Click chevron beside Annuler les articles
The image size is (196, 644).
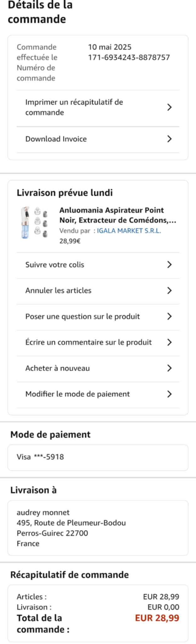[169, 290]
